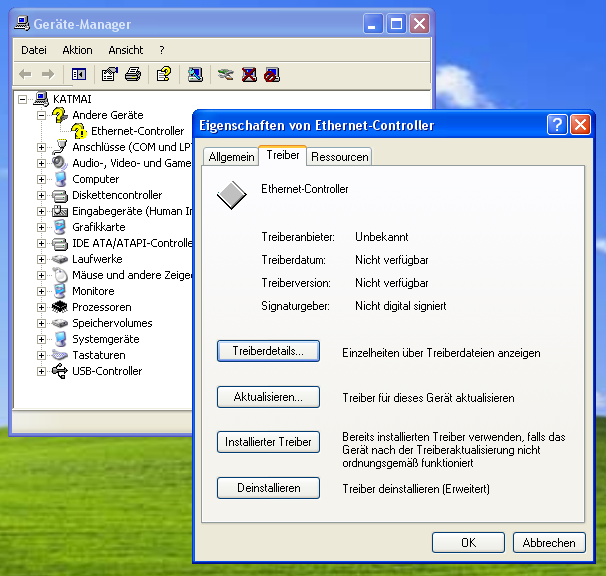This screenshot has height=576, width=606.
Task: Close the Ethernet-Controller properties dialog
Action: pyautogui.click(x=580, y=125)
